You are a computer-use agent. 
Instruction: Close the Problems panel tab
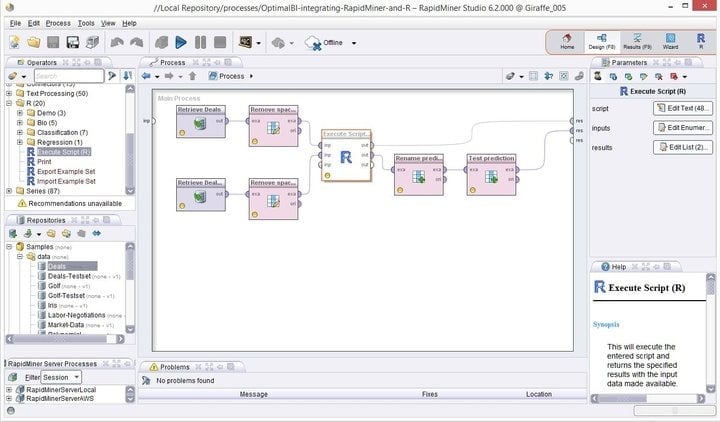[x=198, y=367]
